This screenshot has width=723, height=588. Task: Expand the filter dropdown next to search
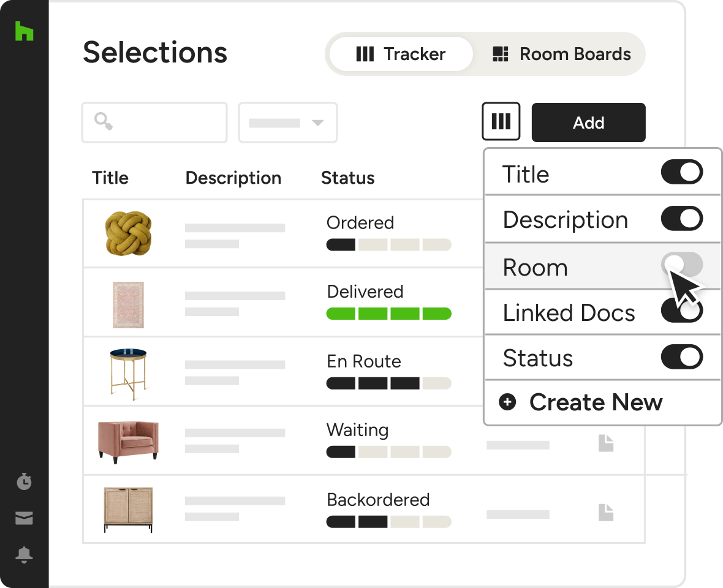(x=287, y=123)
